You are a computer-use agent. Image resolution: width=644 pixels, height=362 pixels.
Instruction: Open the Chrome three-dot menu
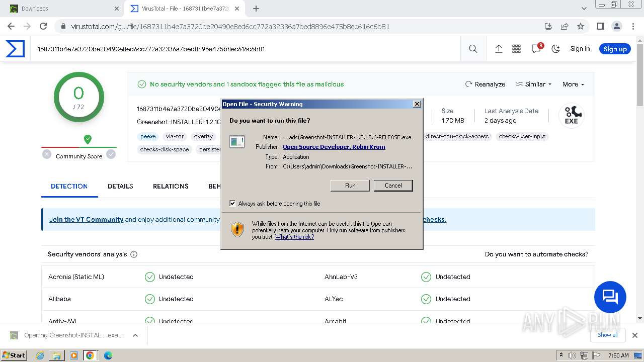(x=633, y=26)
